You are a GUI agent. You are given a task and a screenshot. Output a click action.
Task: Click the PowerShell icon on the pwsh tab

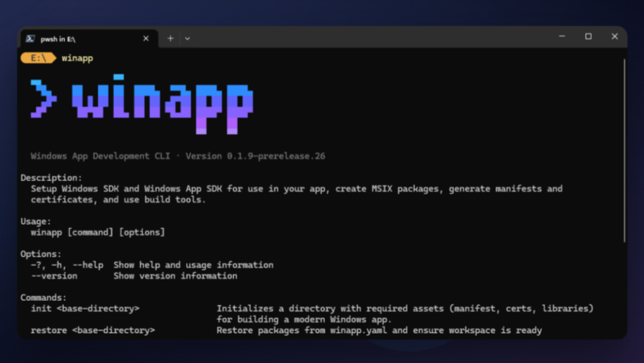click(30, 38)
